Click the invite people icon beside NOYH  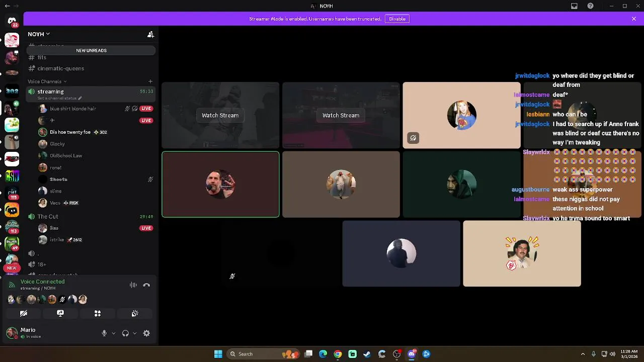point(150,34)
